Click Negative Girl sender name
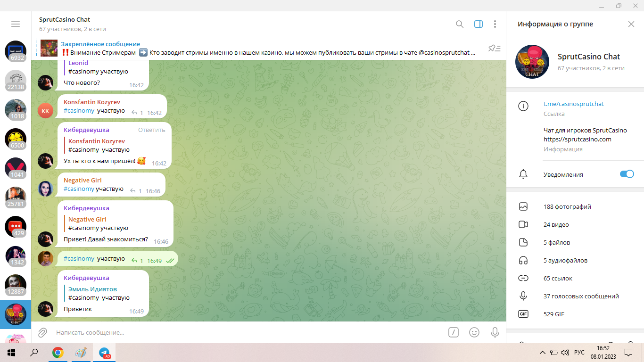This screenshot has height=362, width=644. [83, 180]
